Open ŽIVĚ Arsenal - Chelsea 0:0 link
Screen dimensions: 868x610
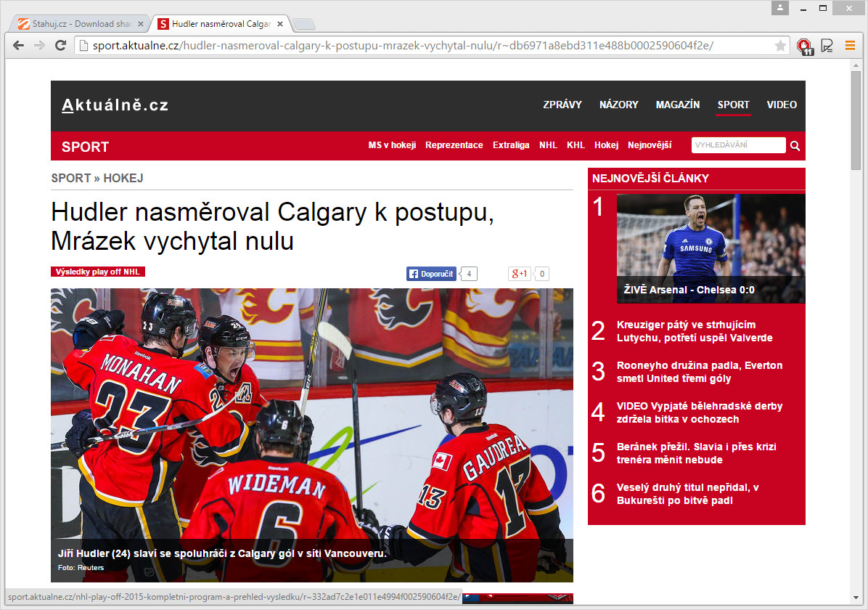tap(689, 290)
